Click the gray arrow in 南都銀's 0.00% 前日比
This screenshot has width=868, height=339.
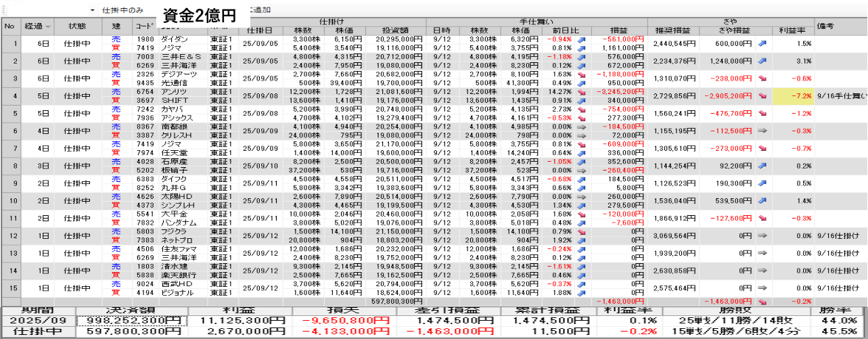pos(583,127)
